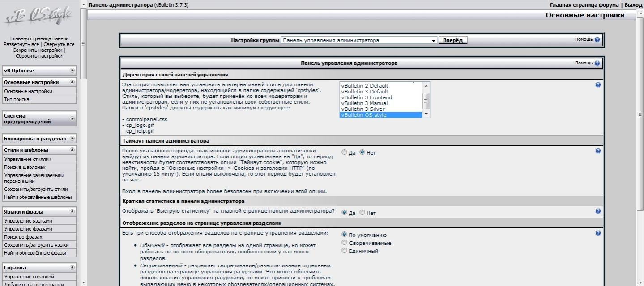Select vBulletin 3 Manual style
This screenshot has height=286, width=644.
[381, 103]
